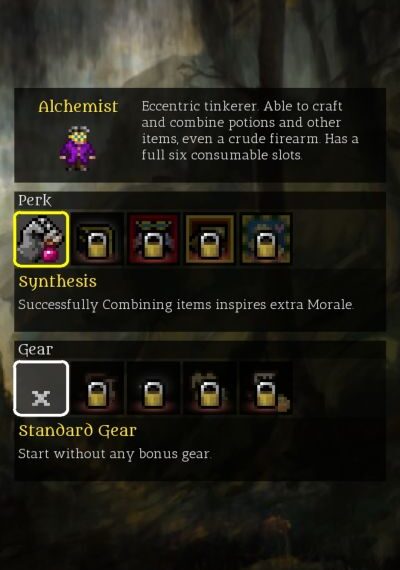
Task: Click the fifth locked gear slot
Action: tap(266, 388)
